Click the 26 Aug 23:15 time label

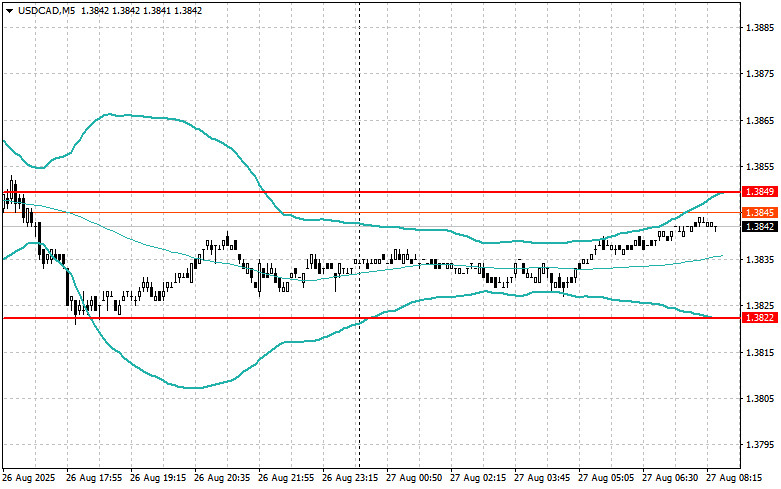click(350, 478)
